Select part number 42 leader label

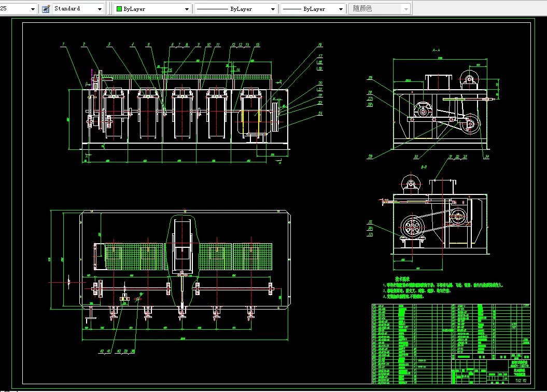pyautogui.click(x=102, y=351)
